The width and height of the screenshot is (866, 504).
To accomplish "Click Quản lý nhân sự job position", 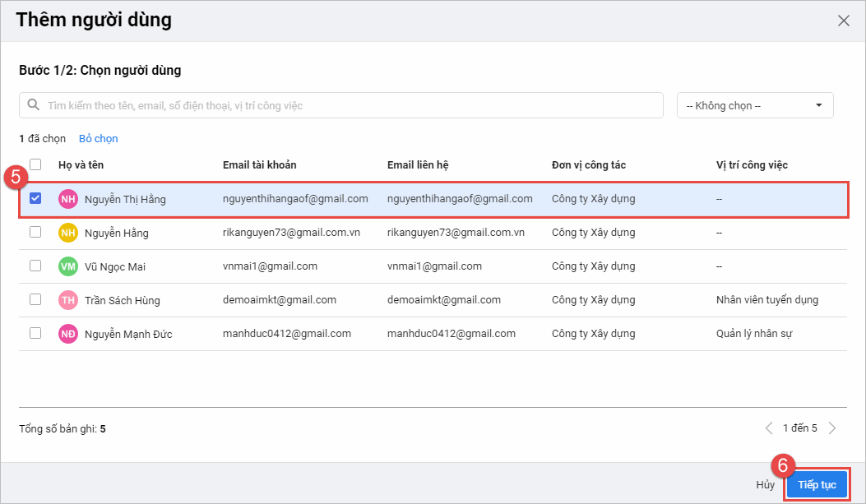I will tap(754, 334).
